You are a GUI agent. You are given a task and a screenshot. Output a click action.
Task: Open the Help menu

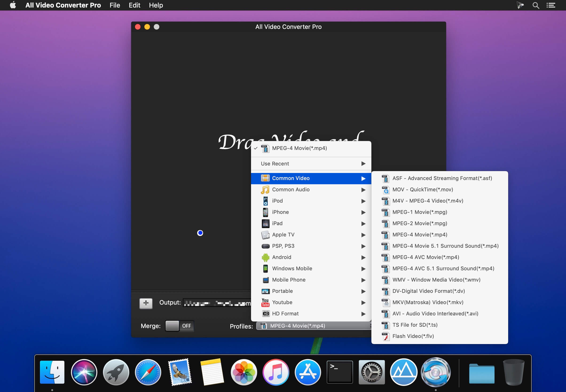156,5
